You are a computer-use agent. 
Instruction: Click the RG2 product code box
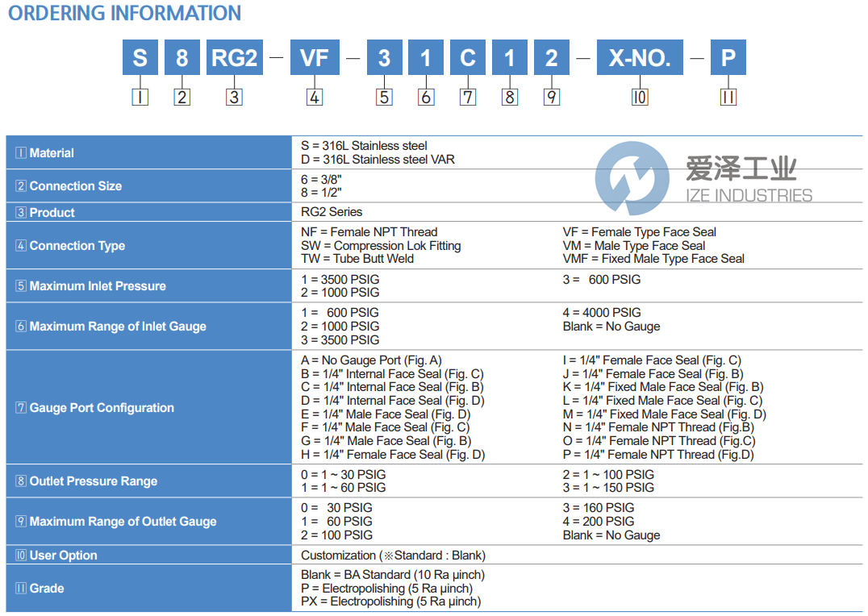[x=234, y=56]
